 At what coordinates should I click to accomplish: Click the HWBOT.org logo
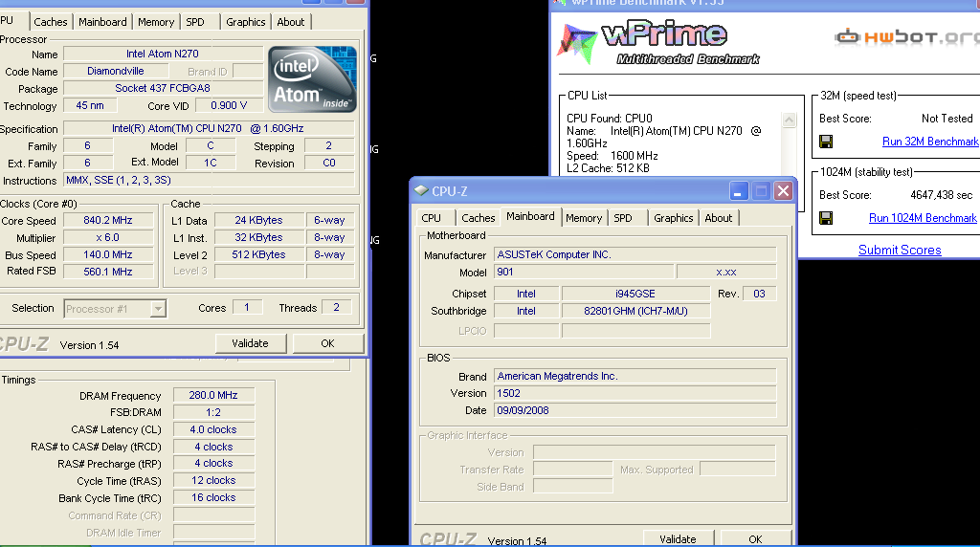(907, 37)
